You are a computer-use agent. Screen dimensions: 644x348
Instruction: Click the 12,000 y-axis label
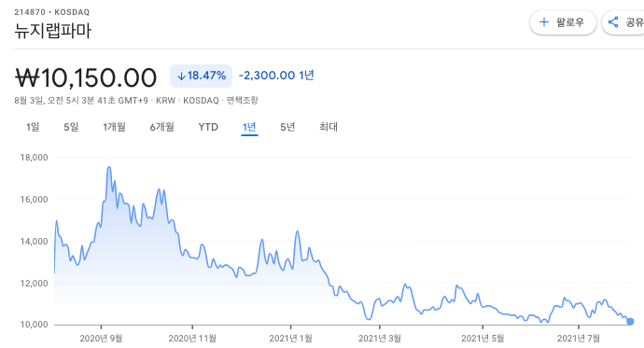coord(35,284)
